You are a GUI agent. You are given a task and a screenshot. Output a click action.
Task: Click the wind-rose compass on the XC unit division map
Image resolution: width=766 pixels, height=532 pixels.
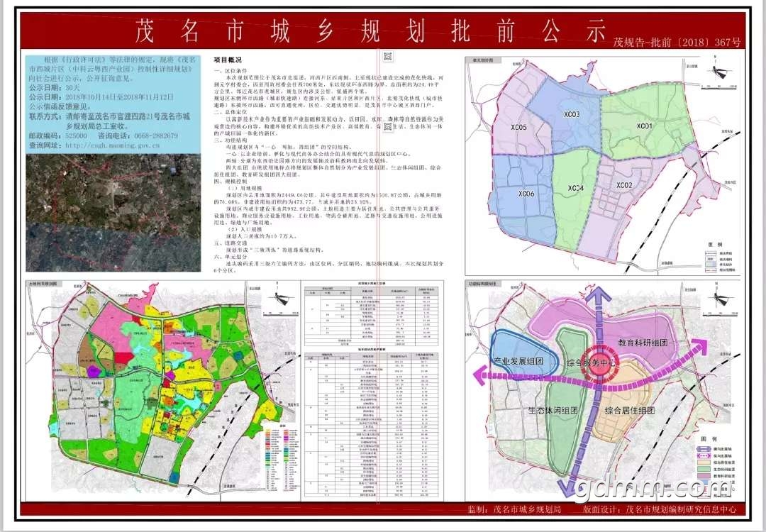pyautogui.click(x=720, y=72)
